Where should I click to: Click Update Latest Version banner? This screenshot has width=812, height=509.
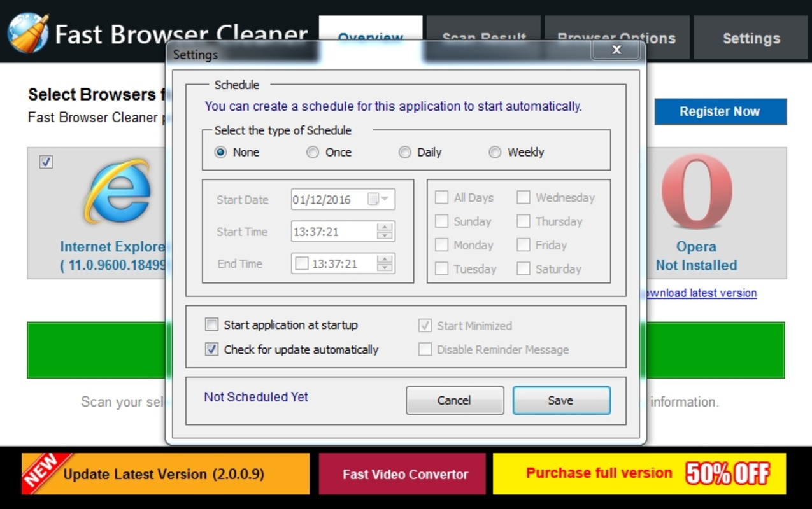point(166,474)
